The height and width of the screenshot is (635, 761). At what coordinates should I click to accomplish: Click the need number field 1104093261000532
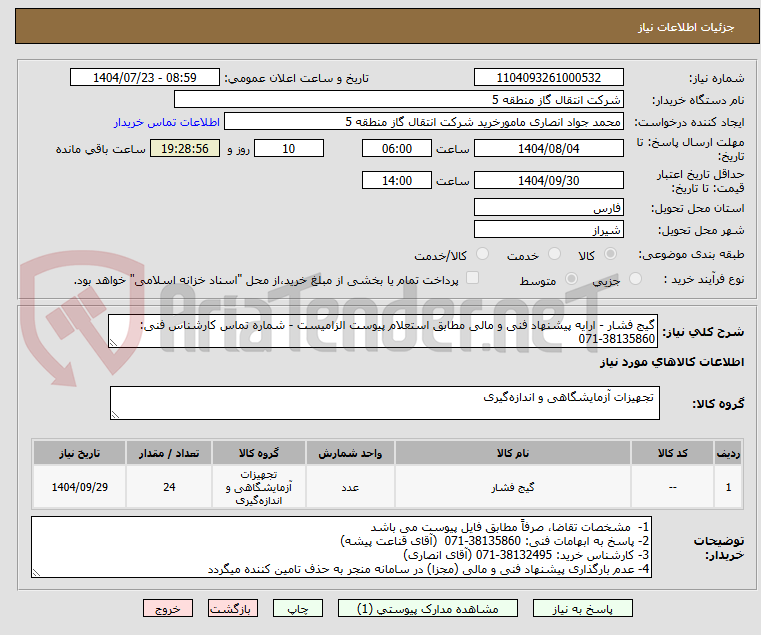pyautogui.click(x=548, y=78)
